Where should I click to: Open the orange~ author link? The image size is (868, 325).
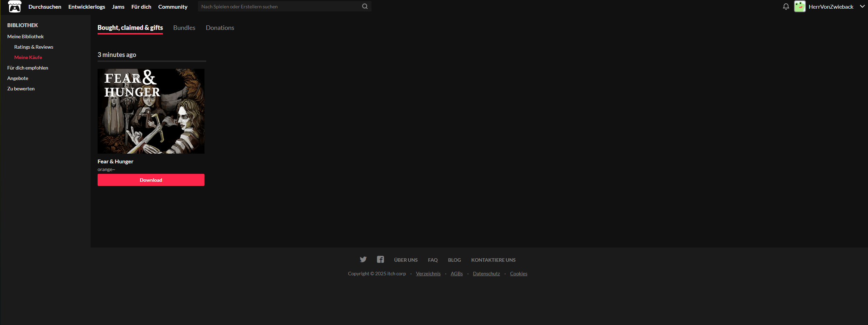pos(106,169)
